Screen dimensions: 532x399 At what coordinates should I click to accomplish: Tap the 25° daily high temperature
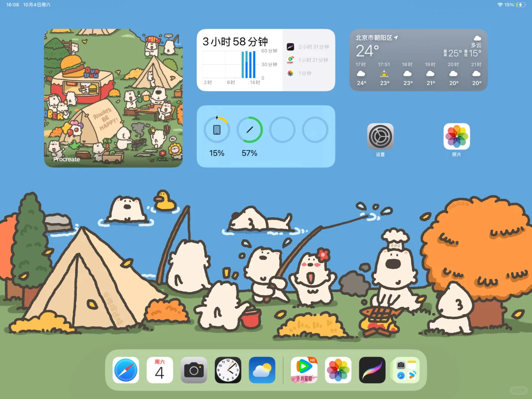tap(455, 53)
